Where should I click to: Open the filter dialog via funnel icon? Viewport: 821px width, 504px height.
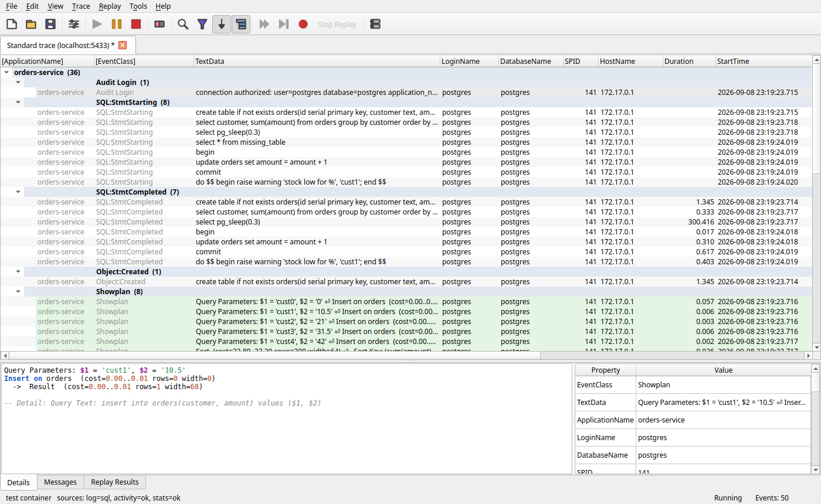(202, 24)
